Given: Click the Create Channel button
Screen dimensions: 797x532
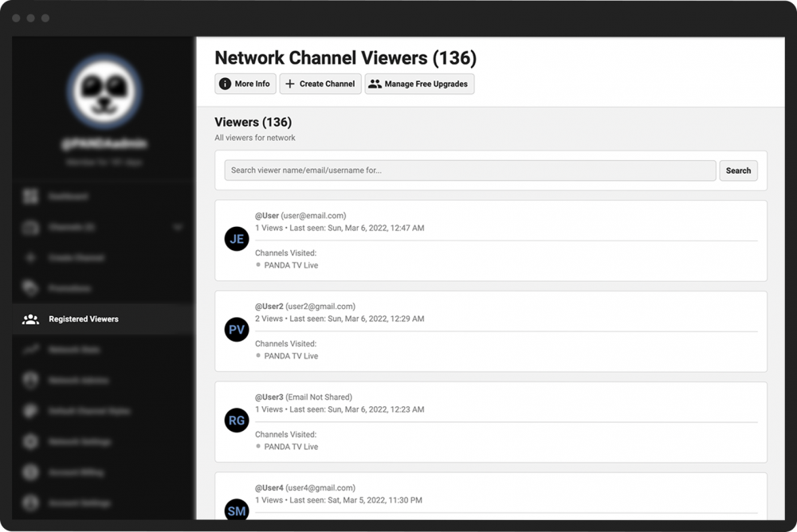Looking at the screenshot, I should click(x=320, y=84).
